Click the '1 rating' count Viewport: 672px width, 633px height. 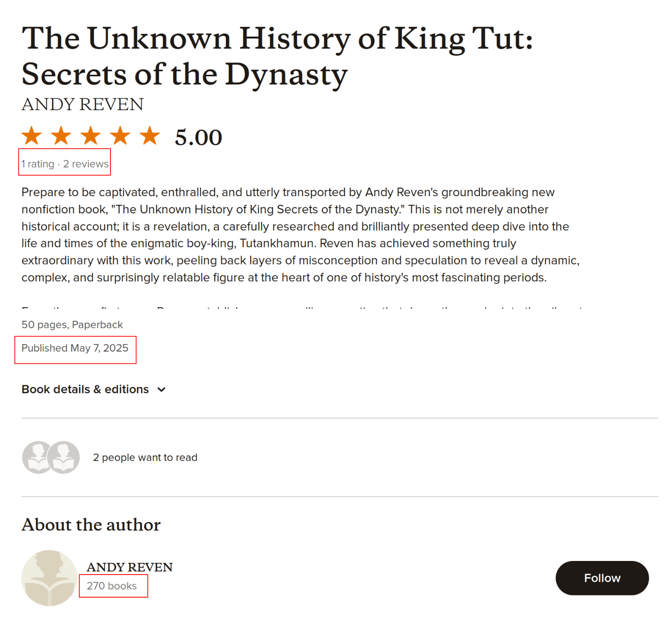(x=38, y=164)
